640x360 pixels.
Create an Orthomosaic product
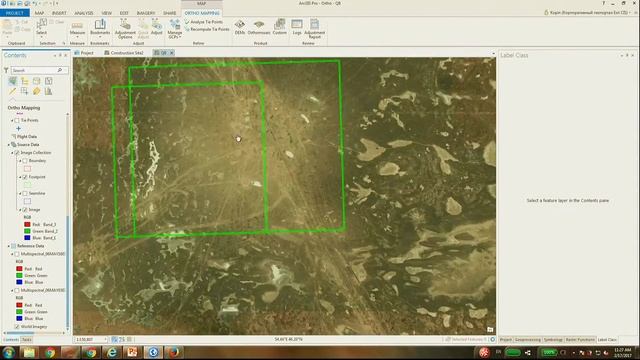[x=259, y=27]
